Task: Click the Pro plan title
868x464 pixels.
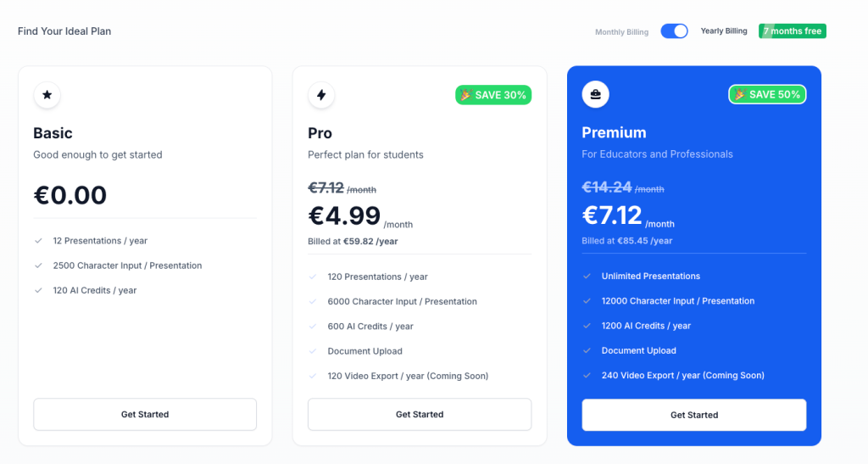Action: (320, 133)
